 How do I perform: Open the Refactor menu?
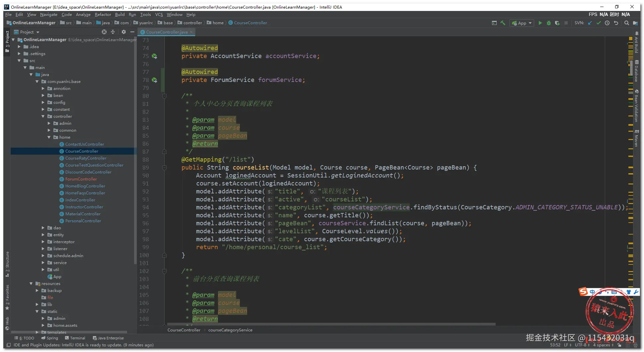[x=103, y=15]
